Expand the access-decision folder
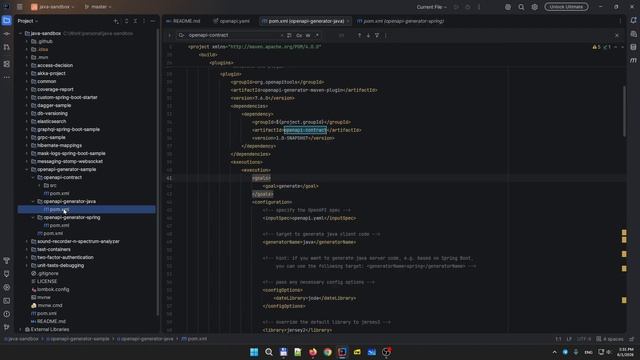 27,65
